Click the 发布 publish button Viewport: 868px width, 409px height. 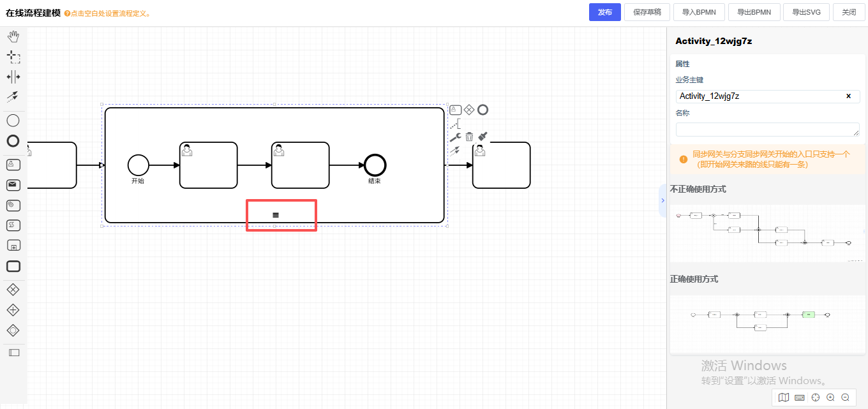click(x=604, y=12)
